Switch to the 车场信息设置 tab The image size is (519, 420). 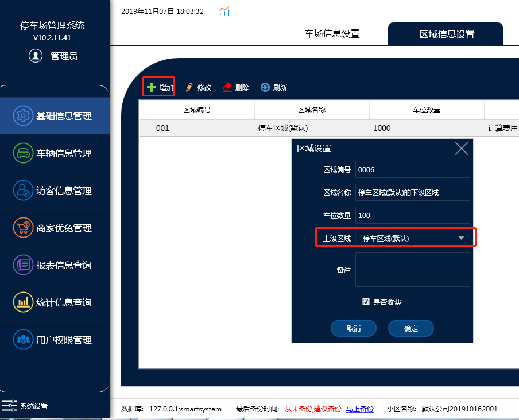[332, 34]
